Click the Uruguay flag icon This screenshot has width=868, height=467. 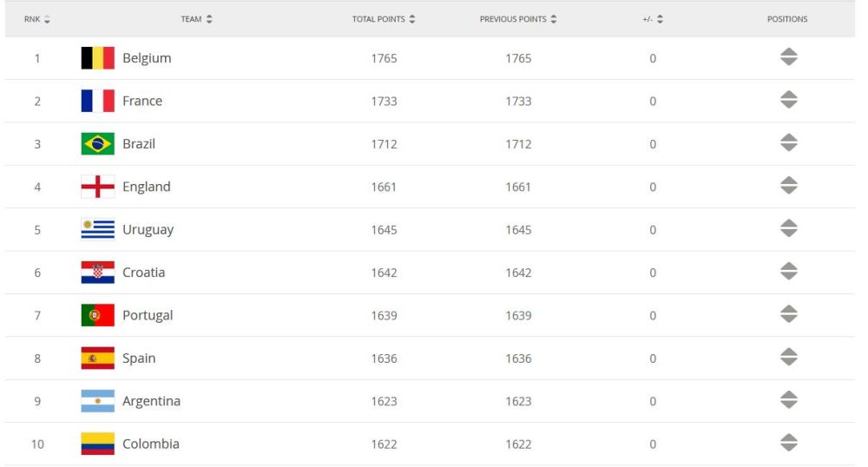click(x=97, y=230)
